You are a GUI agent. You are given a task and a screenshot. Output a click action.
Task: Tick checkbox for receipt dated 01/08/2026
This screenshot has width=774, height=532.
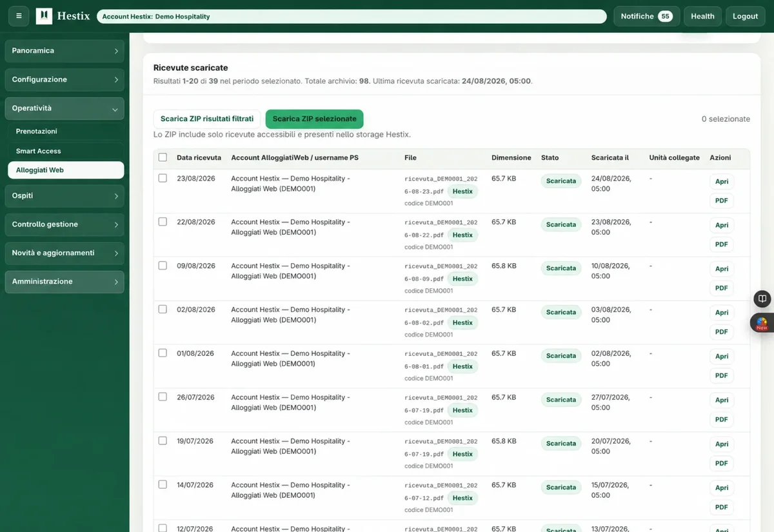pos(163,353)
